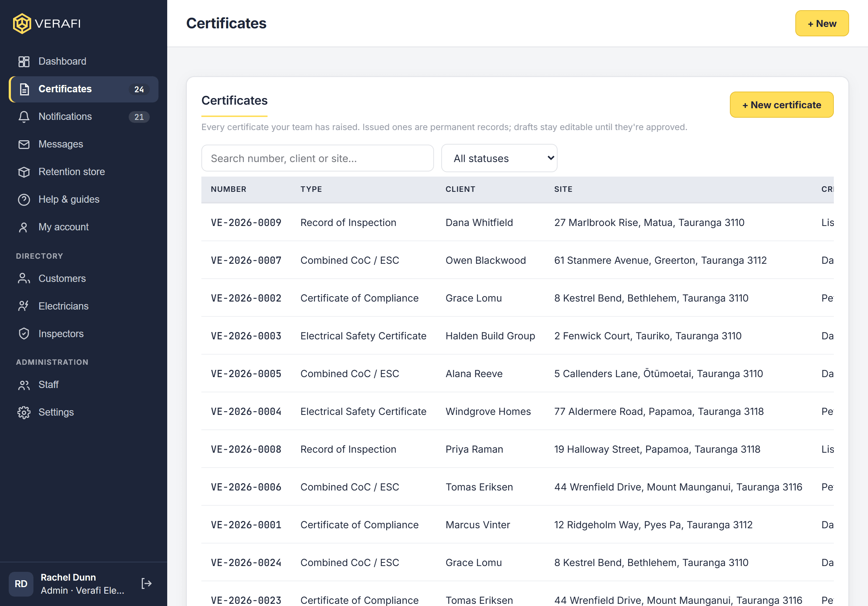Click client name Alana Reeve

474,373
